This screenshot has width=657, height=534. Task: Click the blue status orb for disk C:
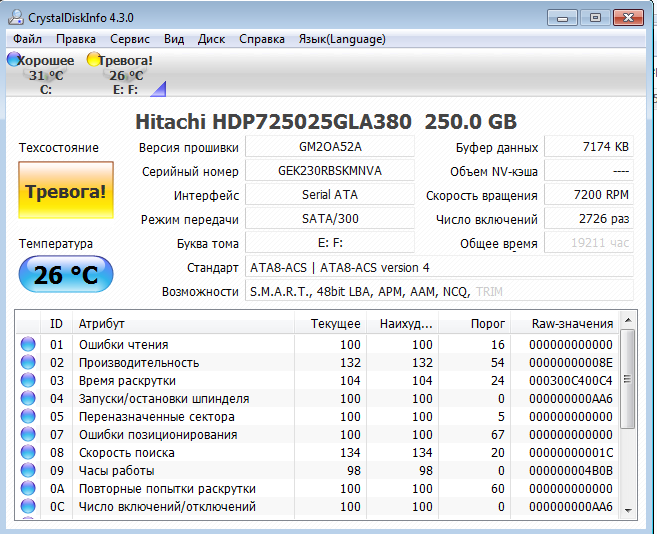pos(13,60)
